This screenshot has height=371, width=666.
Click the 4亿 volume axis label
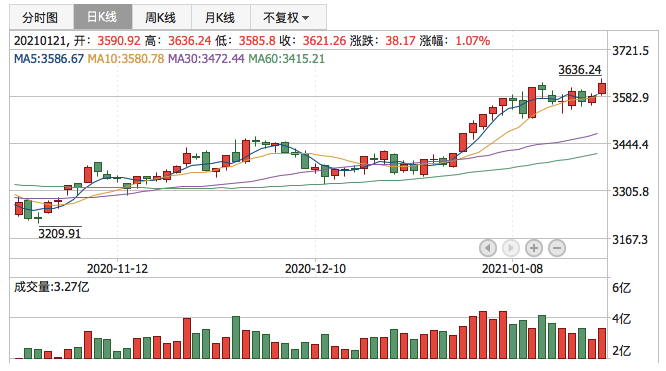[621, 319]
